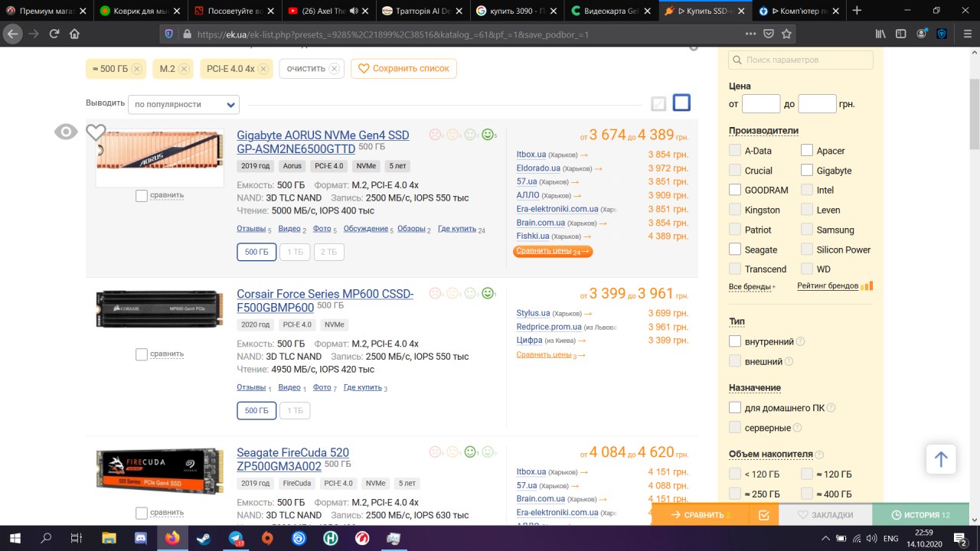Image resolution: width=980 pixels, height=551 pixels.
Task: Bookmark this page with the star icon
Action: click(786, 34)
